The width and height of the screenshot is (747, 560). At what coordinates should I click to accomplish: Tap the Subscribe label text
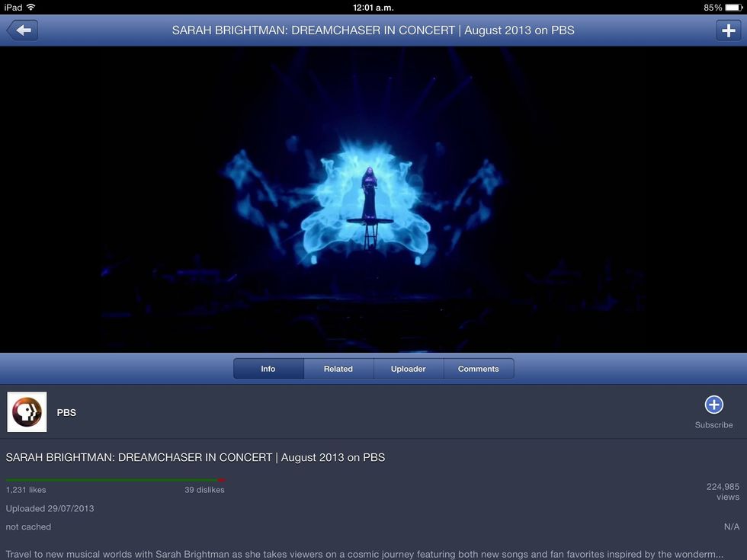click(x=713, y=425)
